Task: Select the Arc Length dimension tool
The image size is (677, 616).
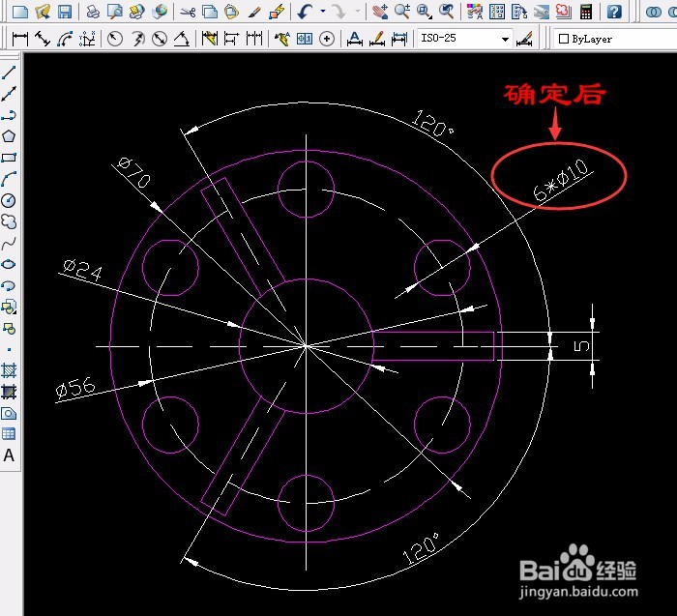Action: (x=65, y=39)
